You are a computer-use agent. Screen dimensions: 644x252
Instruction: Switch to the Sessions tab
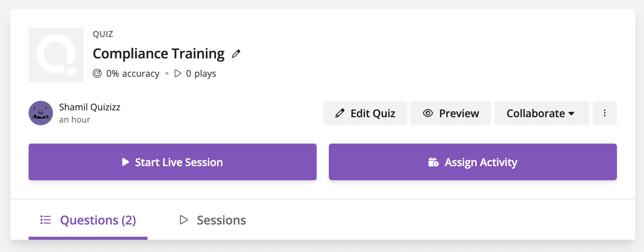(x=213, y=220)
